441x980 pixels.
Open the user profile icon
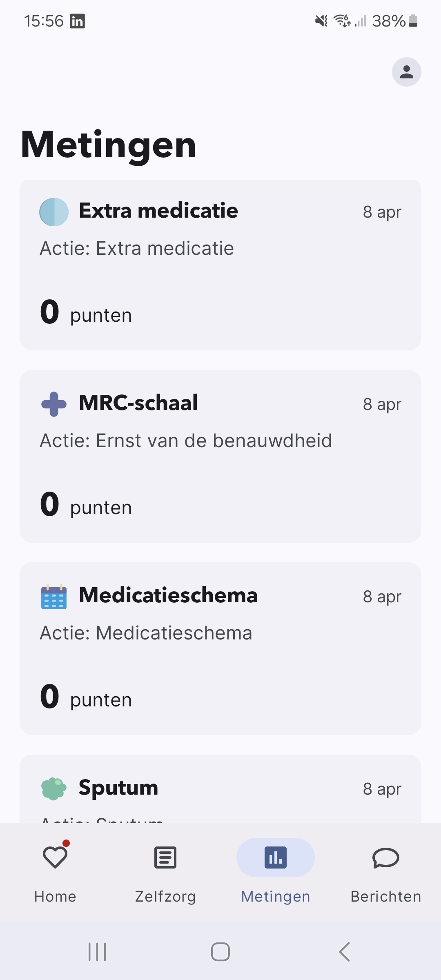[x=406, y=72]
